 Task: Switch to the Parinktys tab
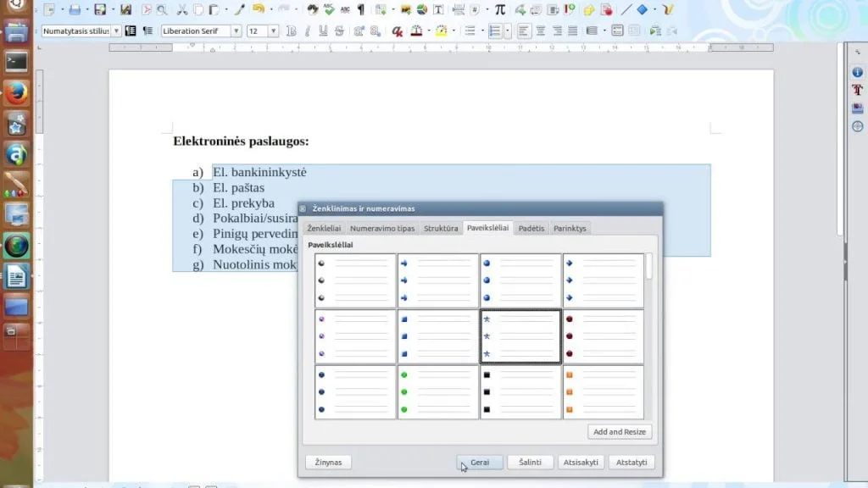tap(570, 228)
